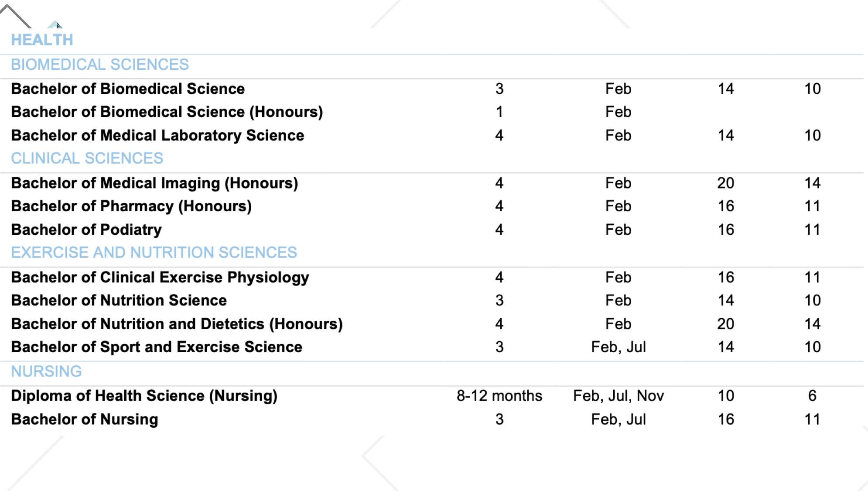Image resolution: width=868 pixels, height=491 pixels.
Task: Select the BIOMEDICAL SCIENCES category heading
Action: point(100,65)
